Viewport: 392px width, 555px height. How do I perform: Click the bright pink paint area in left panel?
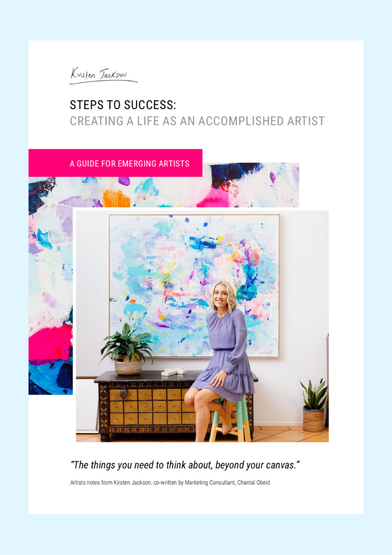point(49,342)
